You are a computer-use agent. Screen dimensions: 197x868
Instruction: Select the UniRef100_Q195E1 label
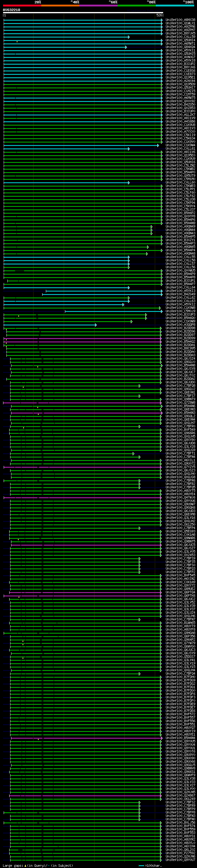[180, 78]
